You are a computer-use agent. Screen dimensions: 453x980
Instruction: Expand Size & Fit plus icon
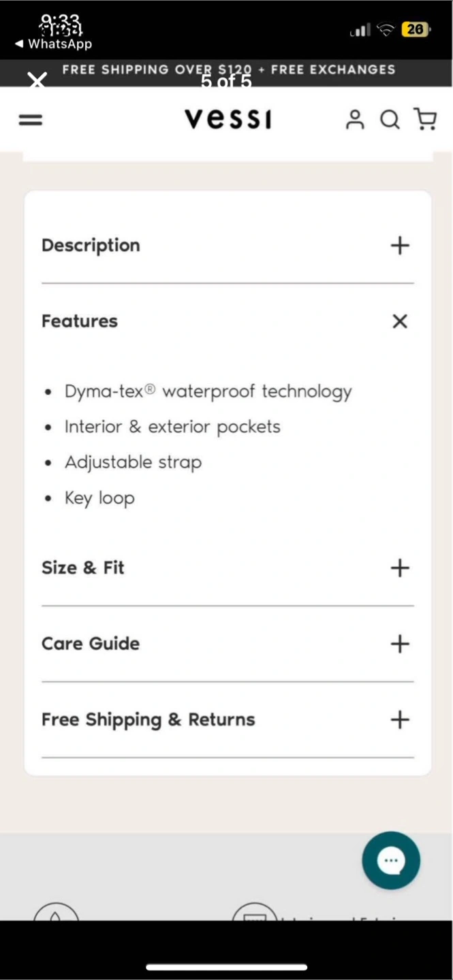click(400, 568)
